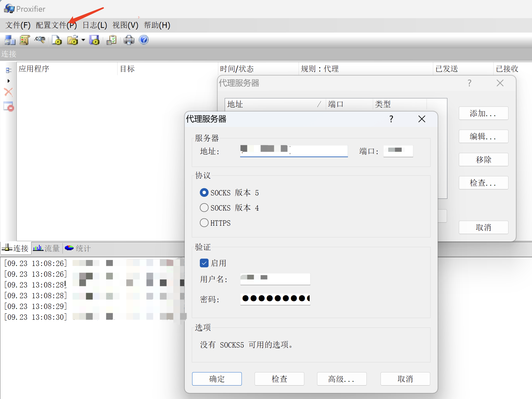Viewport: 532px width, 399px height.
Task: Select SOCKS 版本 5 radio button
Action: coord(204,192)
